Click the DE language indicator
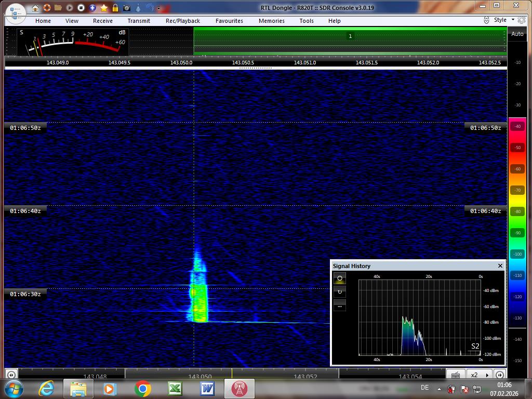Screen dimensions: 532x399 [x=424, y=388]
